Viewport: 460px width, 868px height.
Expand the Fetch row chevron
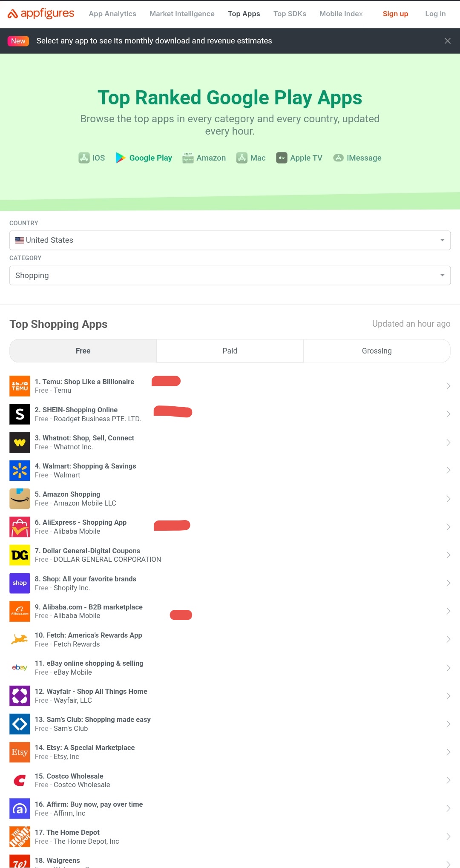coord(448,639)
